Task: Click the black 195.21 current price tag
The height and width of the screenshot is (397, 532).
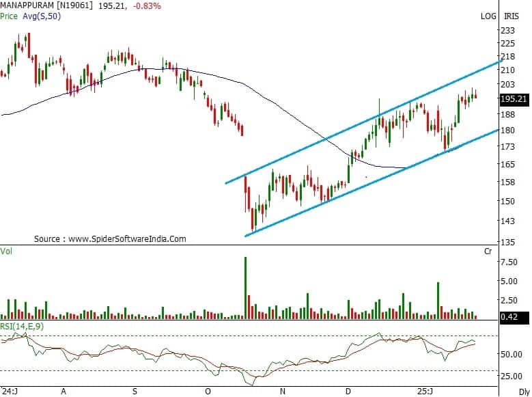Action: tap(514, 99)
